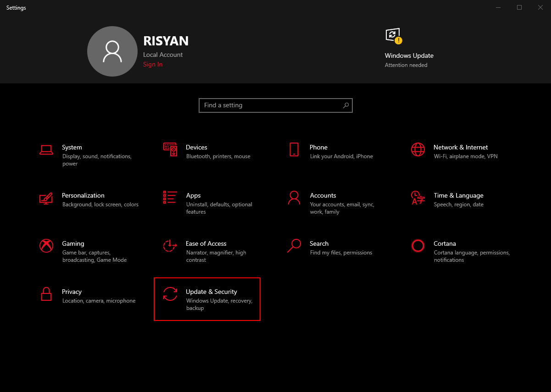Click 'Windows Update, recovery, backup' text
Viewport: 551px width, 392px height.
[219, 304]
